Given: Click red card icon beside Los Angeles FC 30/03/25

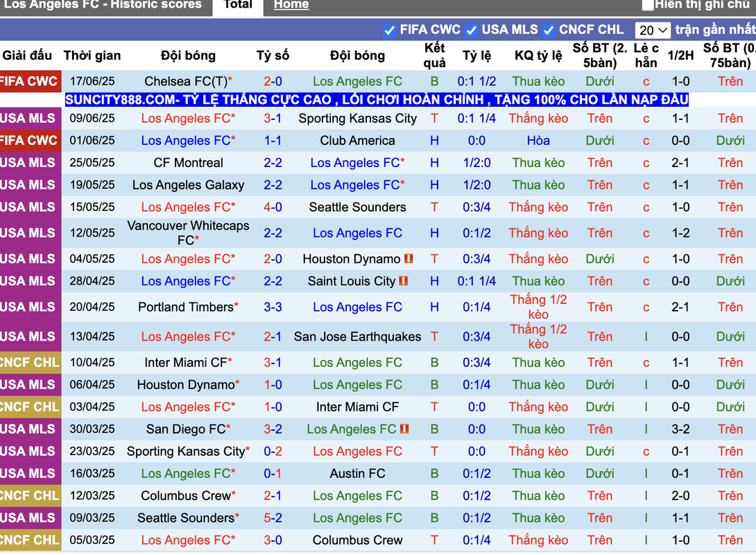Looking at the screenshot, I should pyautogui.click(x=404, y=429).
